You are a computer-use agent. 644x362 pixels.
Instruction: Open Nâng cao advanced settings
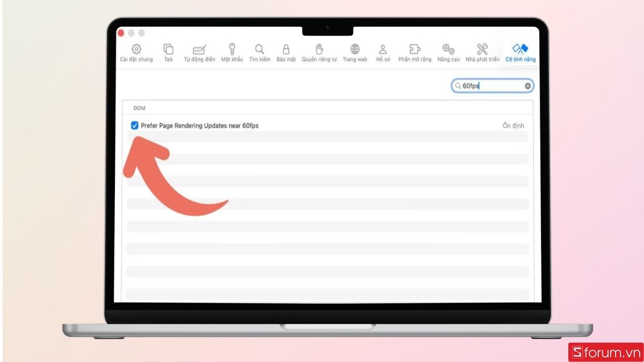click(449, 52)
